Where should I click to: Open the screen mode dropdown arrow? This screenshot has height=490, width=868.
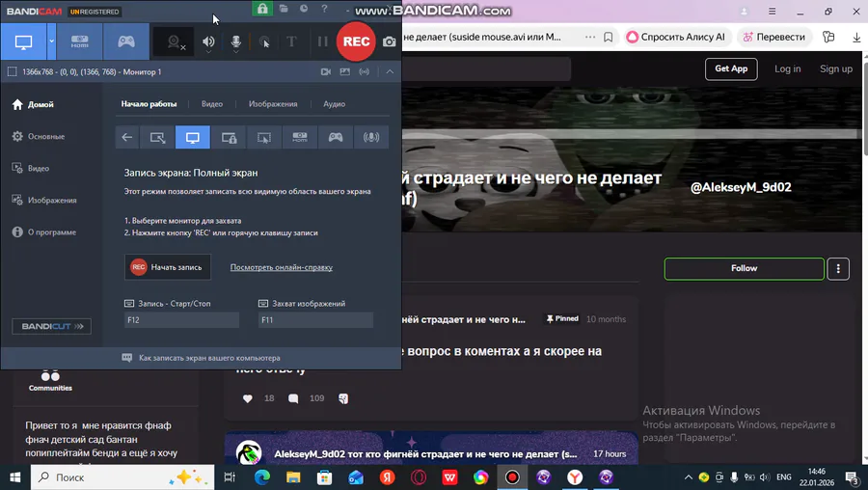(x=51, y=41)
